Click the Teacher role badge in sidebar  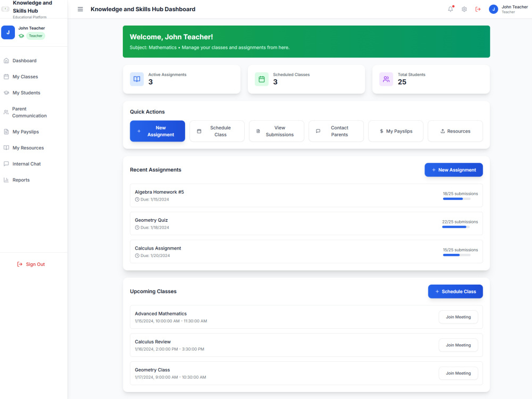36,36
